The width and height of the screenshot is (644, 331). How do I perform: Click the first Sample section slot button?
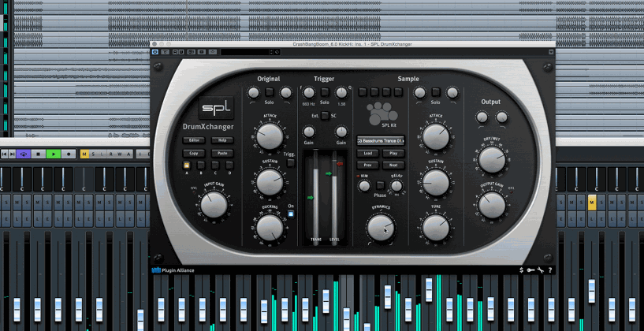(x=363, y=92)
